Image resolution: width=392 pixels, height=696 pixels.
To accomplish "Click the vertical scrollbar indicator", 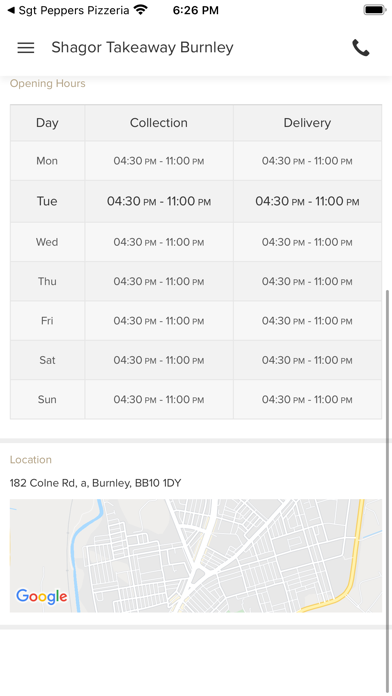I will (x=388, y=490).
